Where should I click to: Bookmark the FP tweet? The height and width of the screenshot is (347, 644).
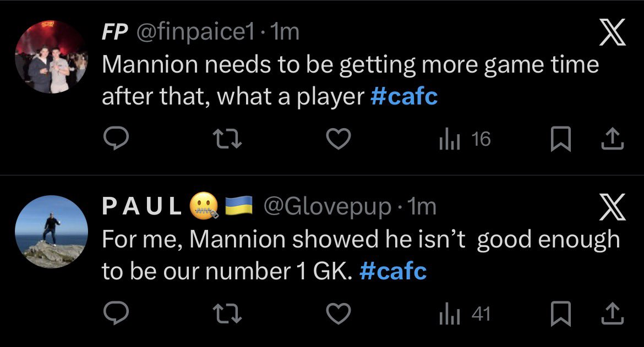pyautogui.click(x=561, y=139)
